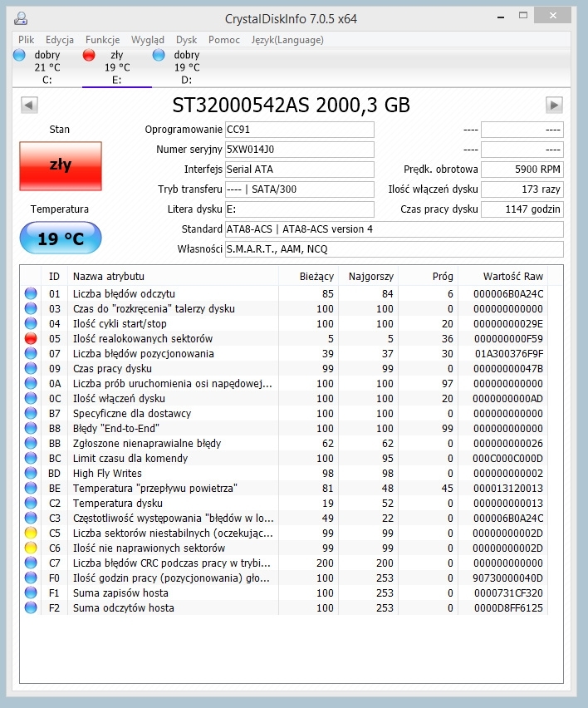The width and height of the screenshot is (588, 708).
Task: Open the Wygląd menu
Action: tap(148, 40)
